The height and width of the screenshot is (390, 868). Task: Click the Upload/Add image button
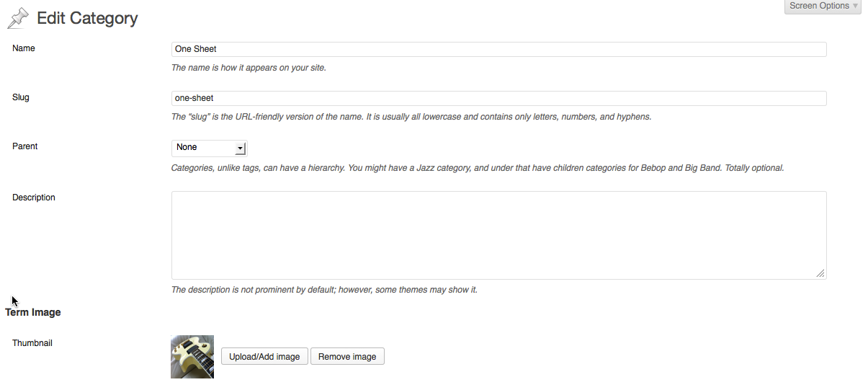264,356
